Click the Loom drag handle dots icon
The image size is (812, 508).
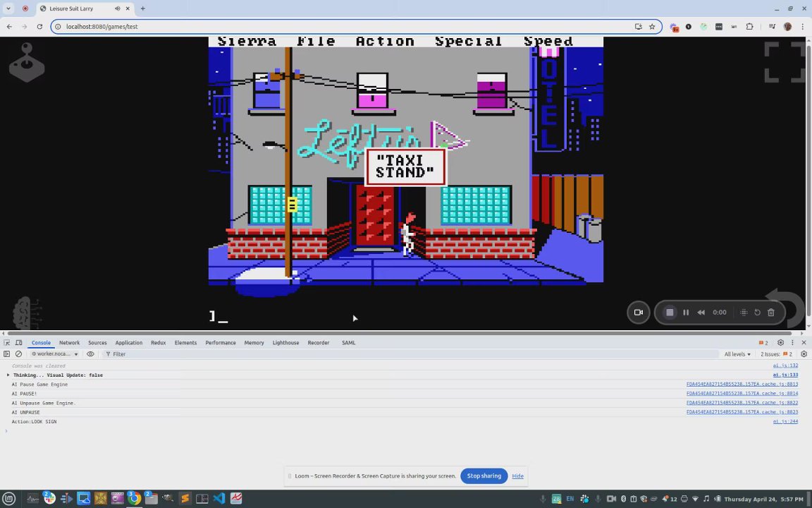click(x=744, y=313)
